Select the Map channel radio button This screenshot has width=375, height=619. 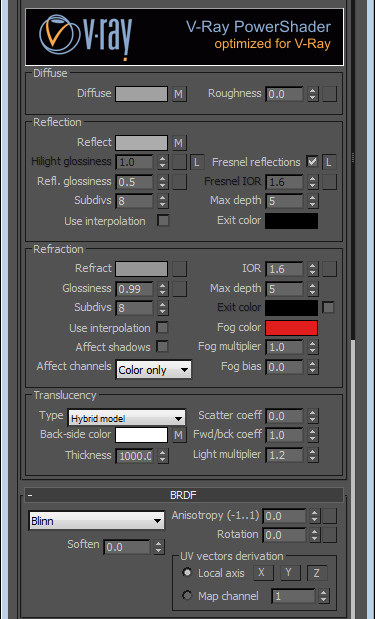pos(187,595)
